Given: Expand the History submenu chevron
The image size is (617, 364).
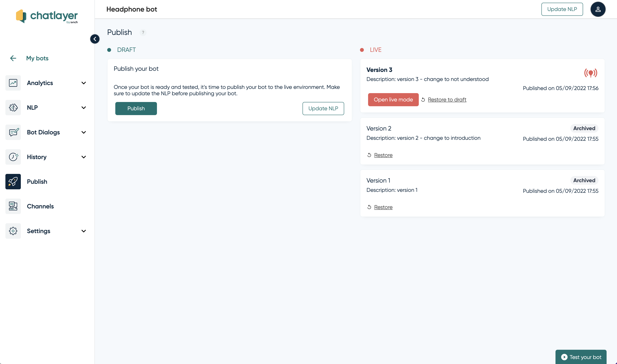Looking at the screenshot, I should tap(84, 157).
